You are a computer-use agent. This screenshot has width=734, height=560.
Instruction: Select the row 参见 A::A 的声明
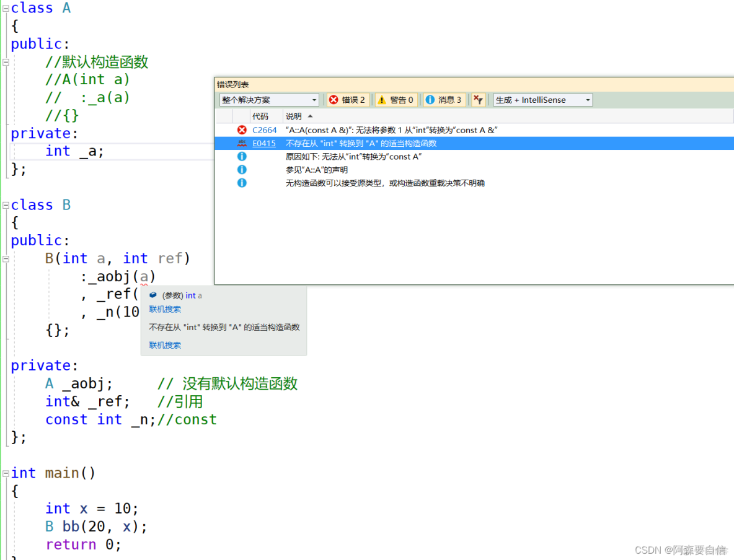pos(474,169)
